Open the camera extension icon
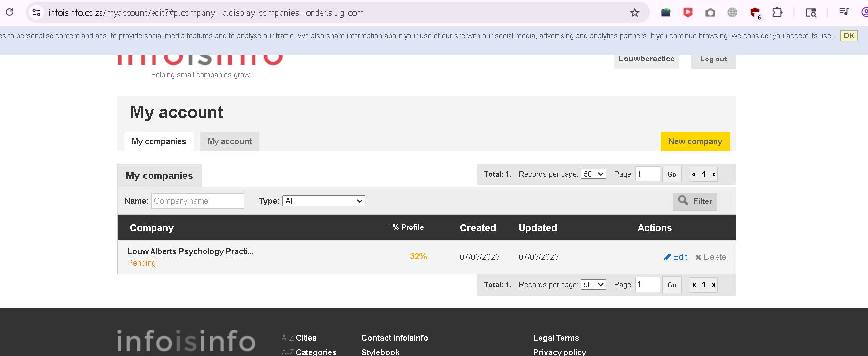The image size is (868, 356). click(710, 13)
